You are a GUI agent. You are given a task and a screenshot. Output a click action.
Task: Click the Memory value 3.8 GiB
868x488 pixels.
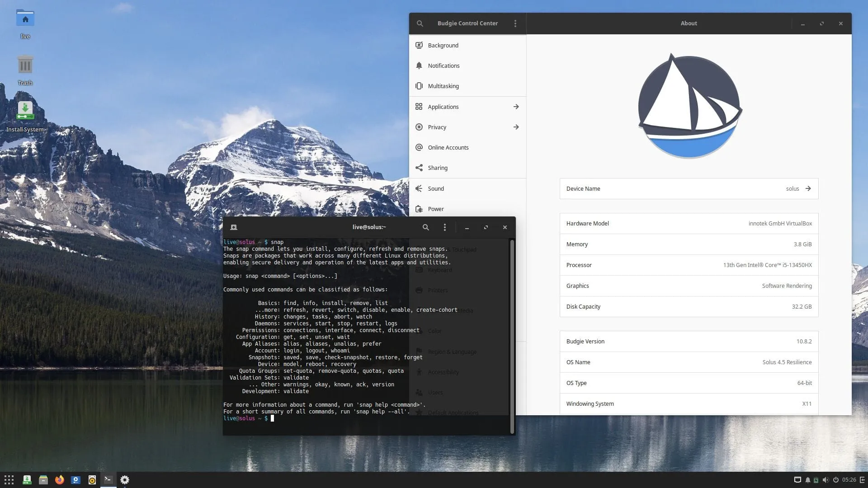click(x=802, y=244)
